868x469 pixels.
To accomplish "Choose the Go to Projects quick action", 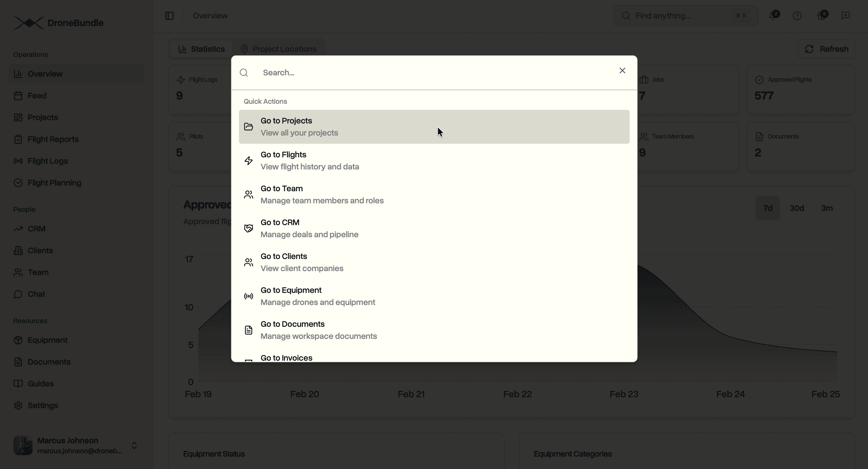I will pos(434,126).
